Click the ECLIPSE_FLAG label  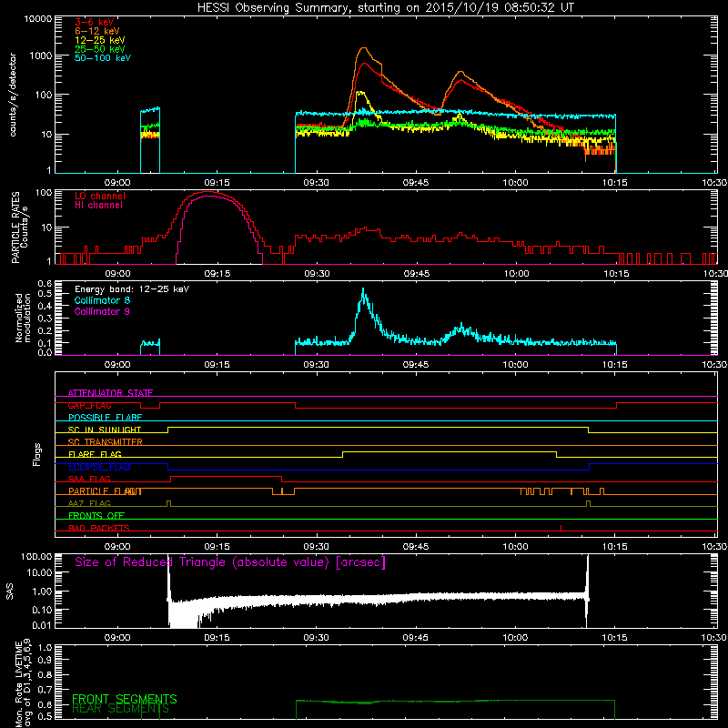point(99,467)
